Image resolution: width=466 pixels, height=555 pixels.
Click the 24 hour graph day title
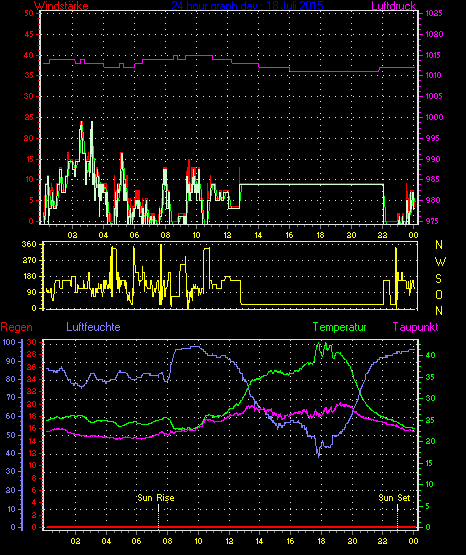pyautogui.click(x=247, y=6)
